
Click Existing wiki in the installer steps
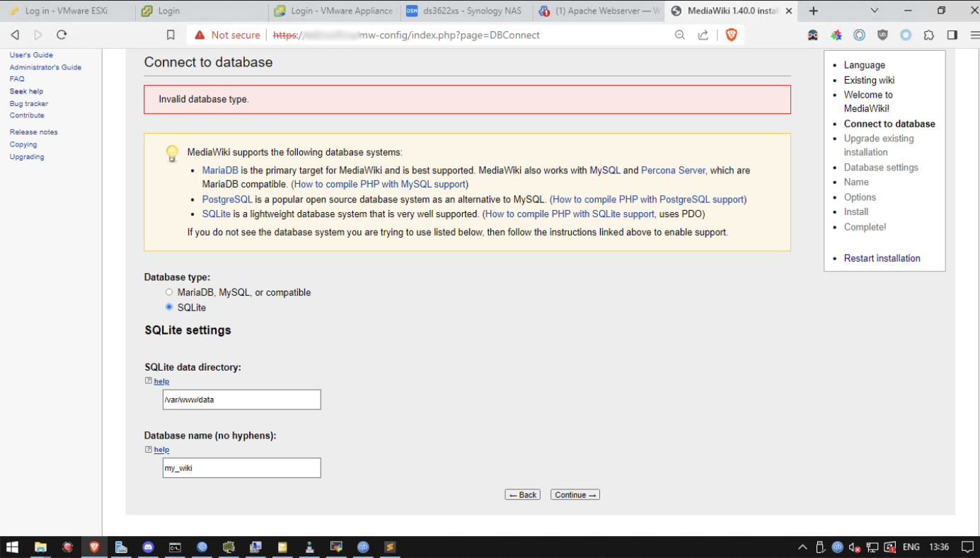[x=869, y=80]
